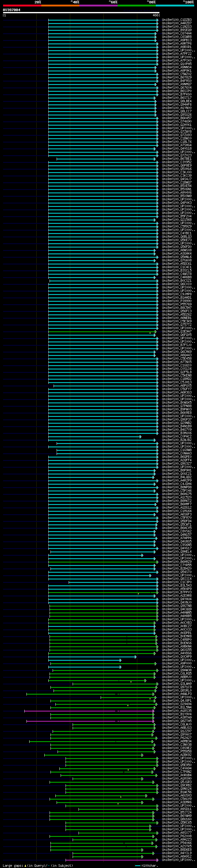Select the UniRef100_O74690 label
This screenshot has height=868, width=197.
pos(177,121)
